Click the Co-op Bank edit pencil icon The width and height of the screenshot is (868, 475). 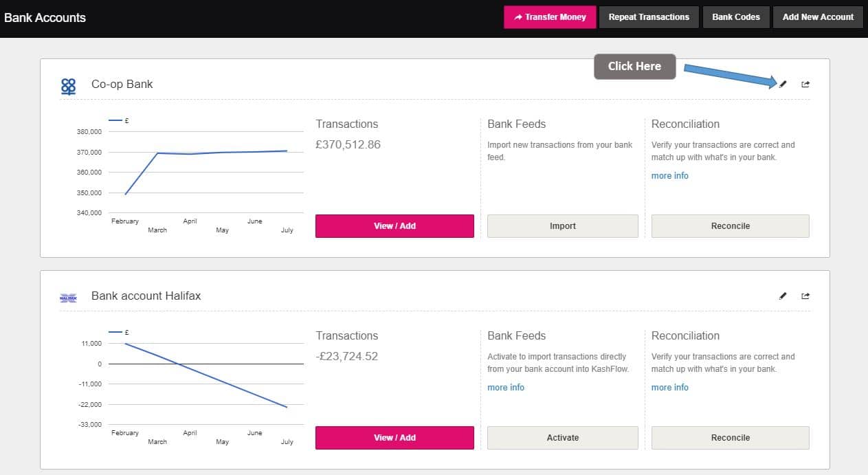point(783,84)
